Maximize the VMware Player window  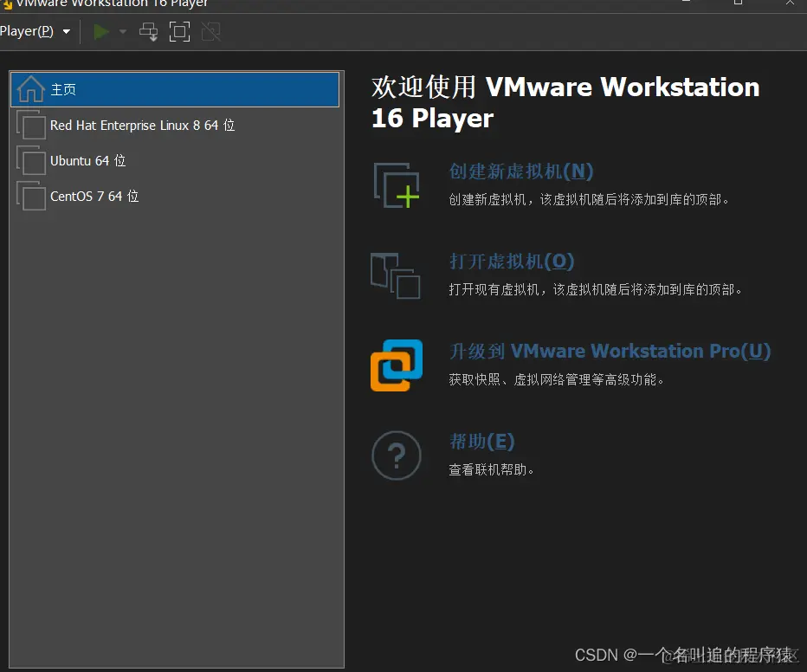click(x=738, y=3)
